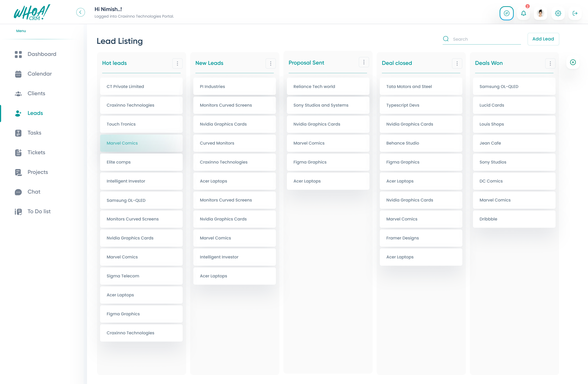Open Tasks menu item
This screenshot has height=384, width=588.
[x=34, y=133]
